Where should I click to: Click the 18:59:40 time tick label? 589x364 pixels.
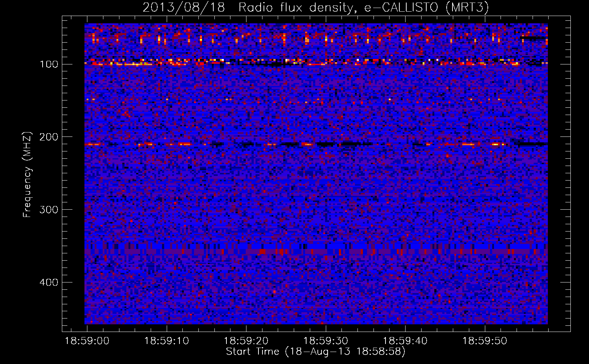pos(405,341)
